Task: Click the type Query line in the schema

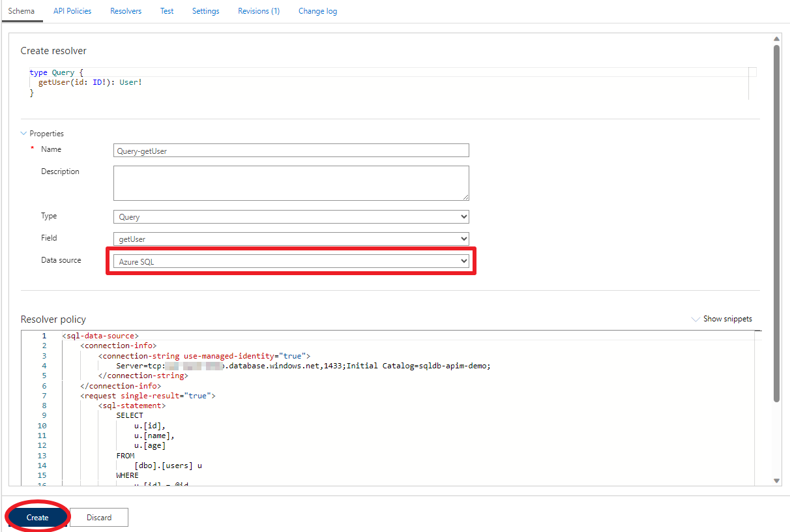Action: 57,72
